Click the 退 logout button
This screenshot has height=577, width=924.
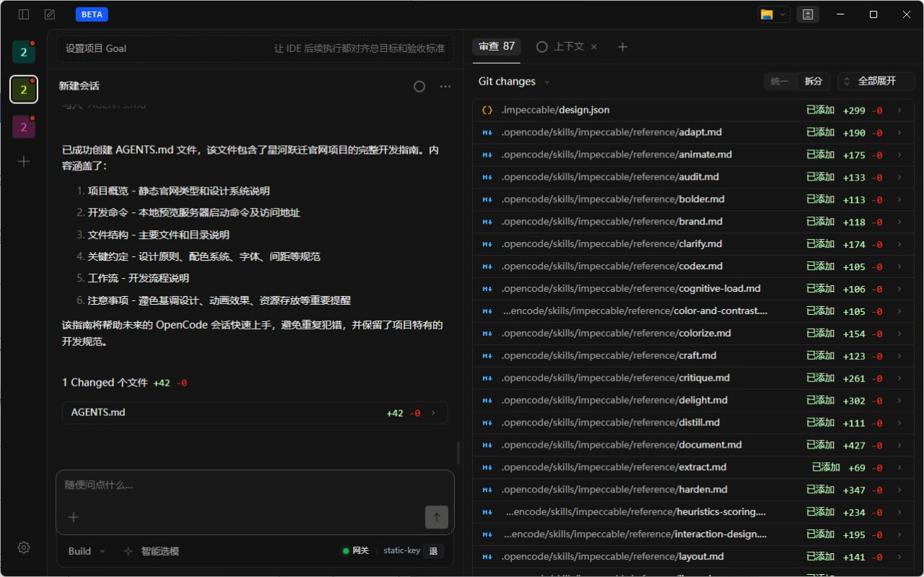(x=433, y=551)
